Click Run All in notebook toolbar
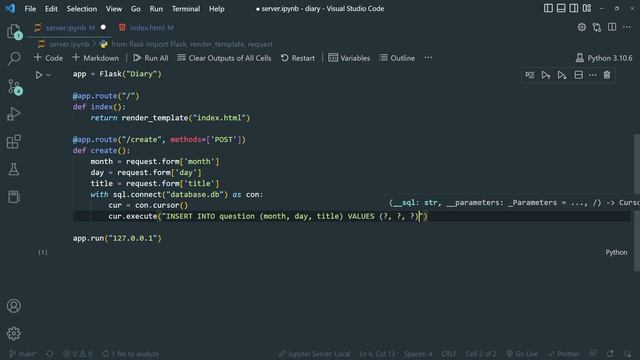Viewport: 640px width, 360px height. click(151, 58)
